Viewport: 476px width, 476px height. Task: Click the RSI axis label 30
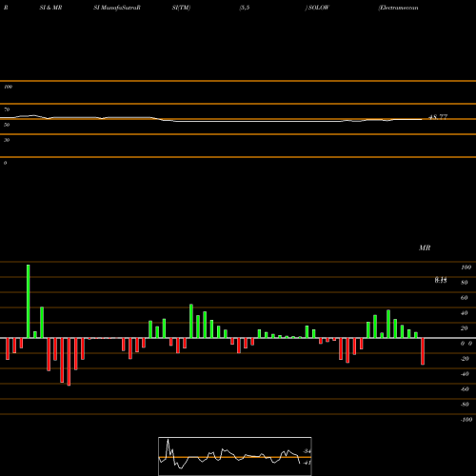(7, 140)
